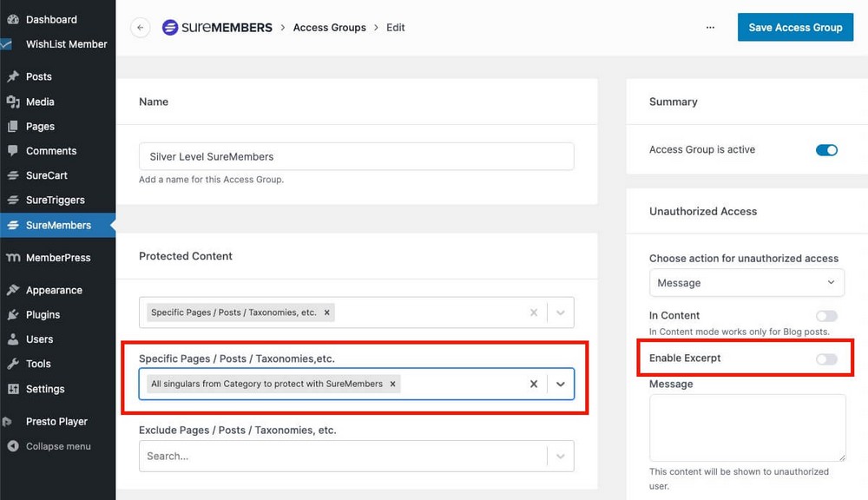
Task: Click the Edit breadcrumb
Action: (395, 28)
